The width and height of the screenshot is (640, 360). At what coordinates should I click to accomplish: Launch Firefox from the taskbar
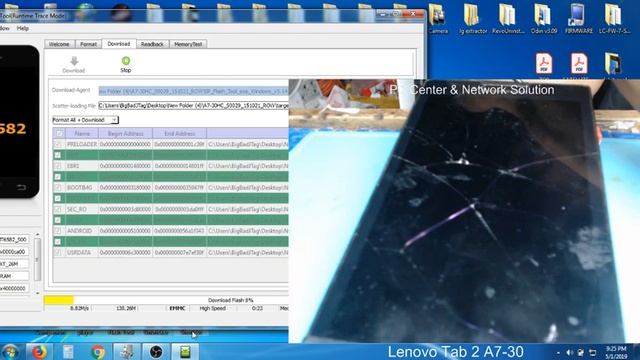tap(39, 351)
